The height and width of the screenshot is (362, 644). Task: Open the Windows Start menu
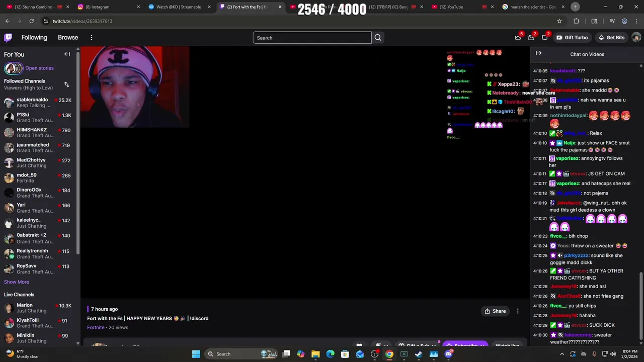(196, 354)
